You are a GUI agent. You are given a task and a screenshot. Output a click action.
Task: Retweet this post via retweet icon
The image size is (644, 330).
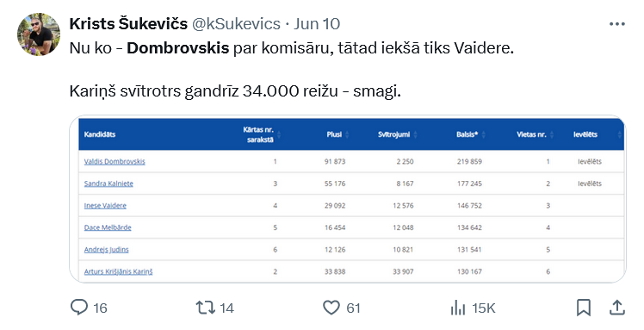click(206, 308)
